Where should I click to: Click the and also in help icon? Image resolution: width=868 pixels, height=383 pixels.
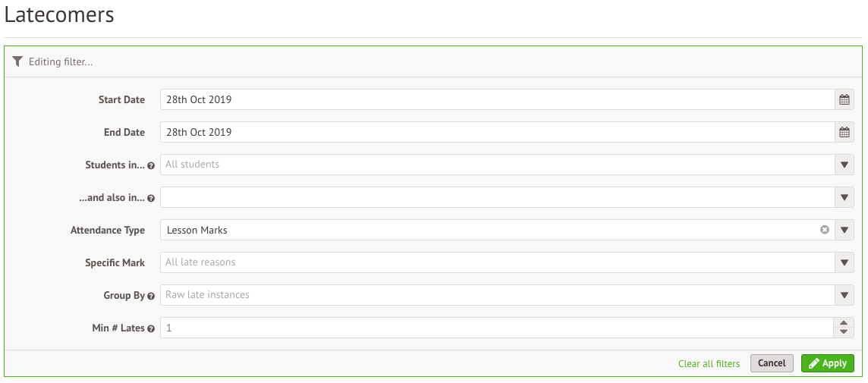pos(151,198)
